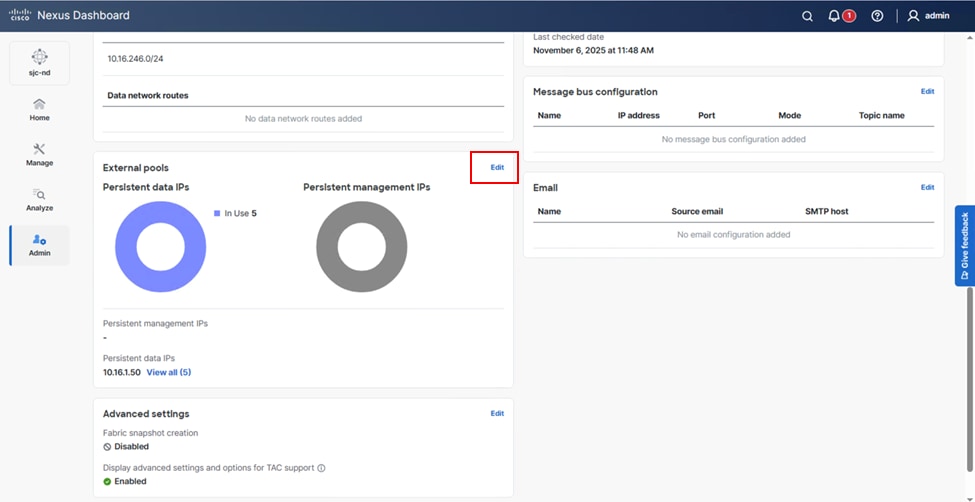Click the Persistent data IPs donut chart
Viewport: 975px width, 502px height.
(160, 246)
